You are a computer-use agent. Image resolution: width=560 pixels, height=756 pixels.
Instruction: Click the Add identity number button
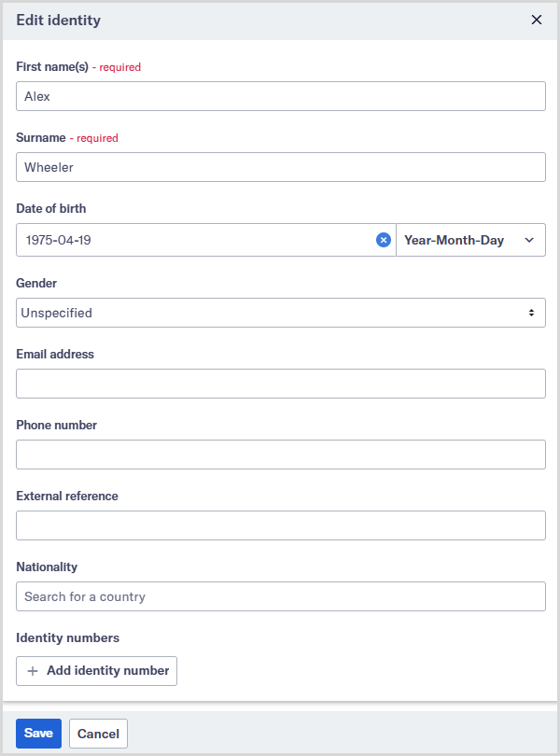[96, 670]
